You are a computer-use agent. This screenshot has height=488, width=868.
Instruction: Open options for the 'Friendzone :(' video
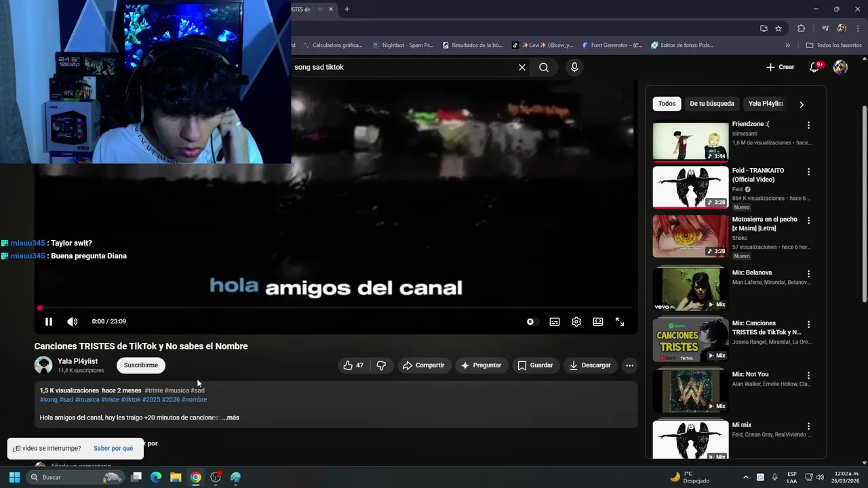(x=808, y=125)
